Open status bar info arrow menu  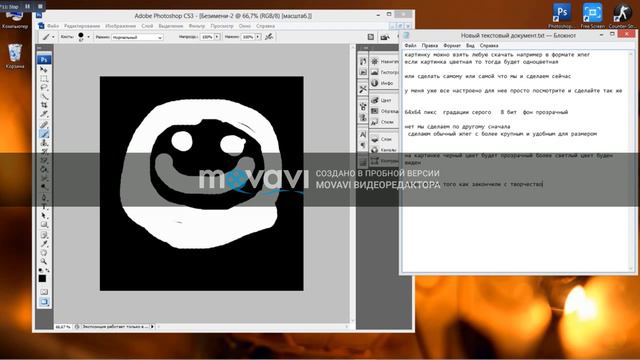tap(153, 327)
